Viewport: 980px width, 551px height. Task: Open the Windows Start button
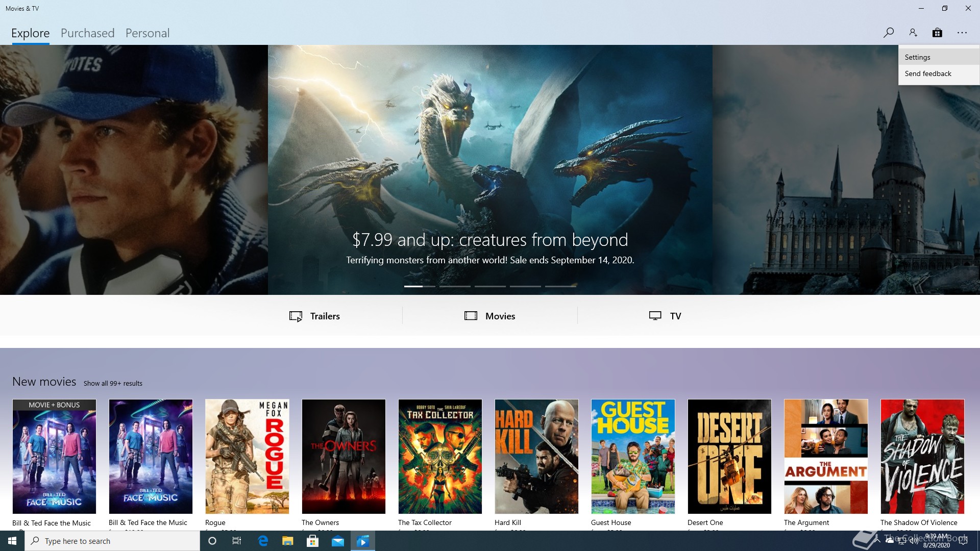point(12,541)
